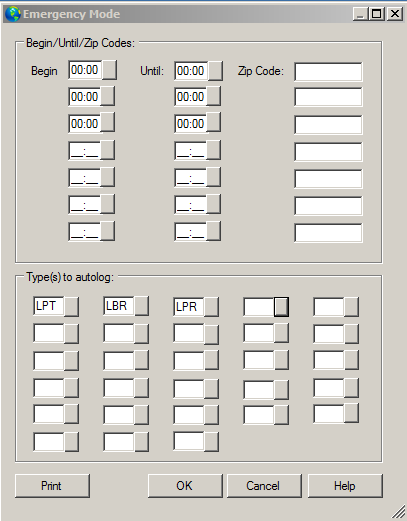Click the LPT autolog type field
Viewport: 407px width, 521px height.
tap(49, 306)
